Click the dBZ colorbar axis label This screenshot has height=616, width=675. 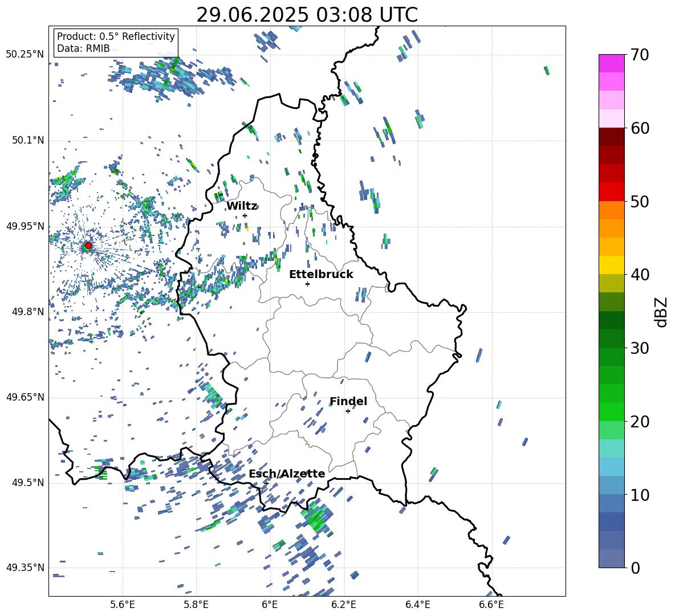click(x=662, y=312)
